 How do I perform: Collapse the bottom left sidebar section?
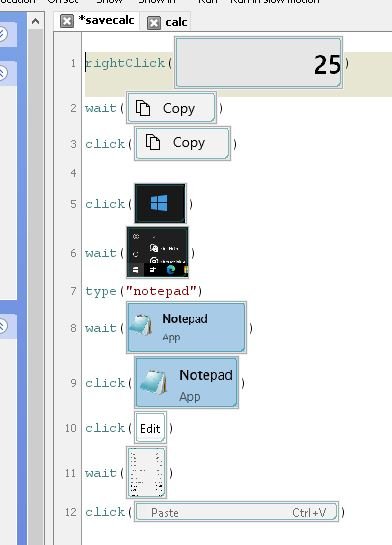[2, 326]
